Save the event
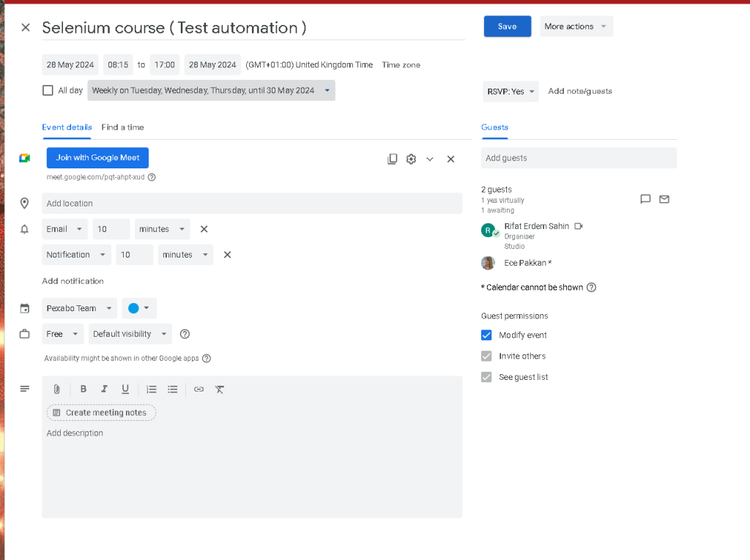This screenshot has height=560, width=750. 508,26
